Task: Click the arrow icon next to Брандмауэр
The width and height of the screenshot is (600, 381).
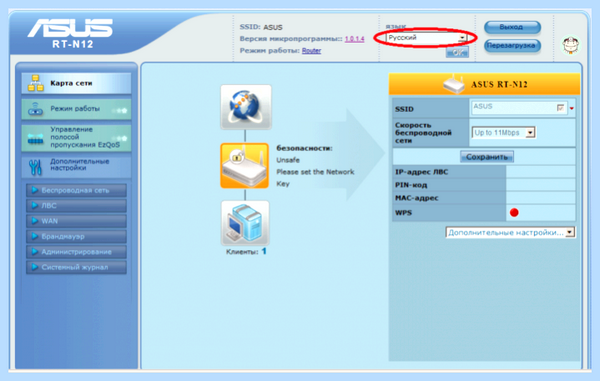Action: click(x=34, y=236)
